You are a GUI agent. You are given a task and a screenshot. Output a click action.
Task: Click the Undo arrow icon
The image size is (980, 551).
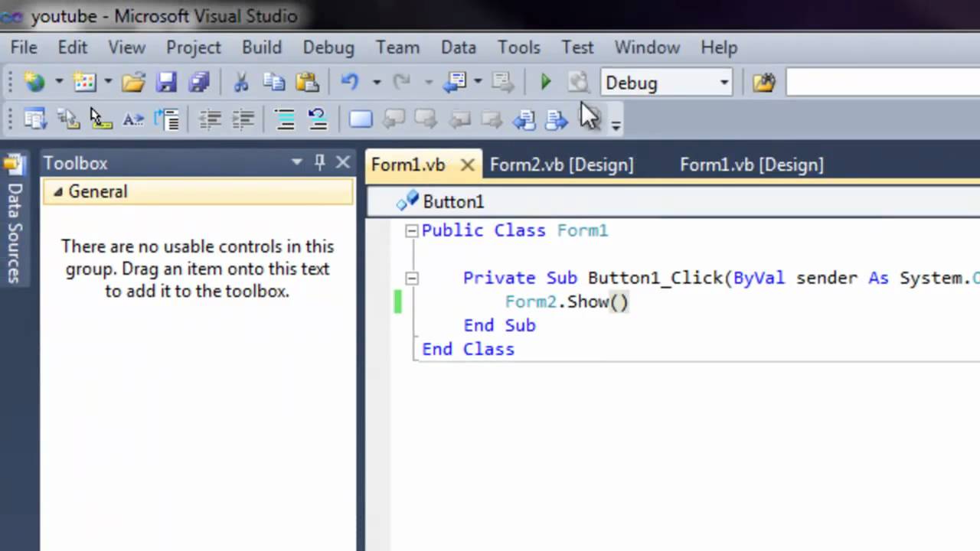pyautogui.click(x=350, y=82)
